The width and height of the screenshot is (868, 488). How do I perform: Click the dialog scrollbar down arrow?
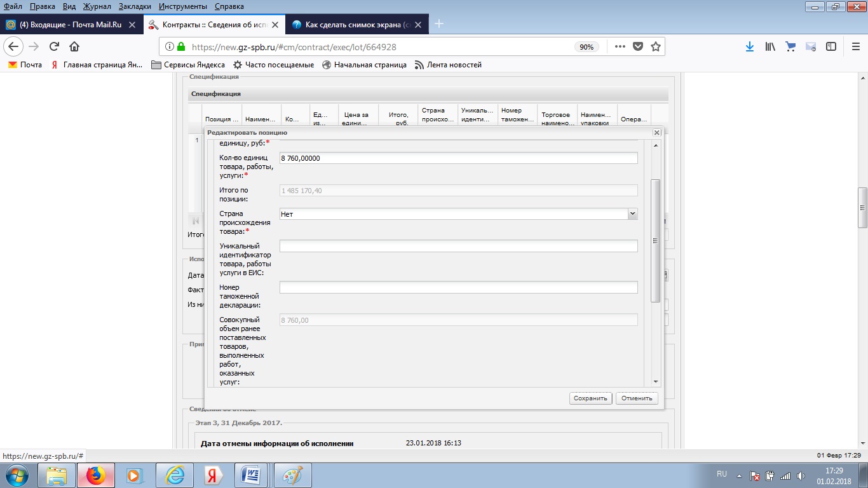point(656,381)
